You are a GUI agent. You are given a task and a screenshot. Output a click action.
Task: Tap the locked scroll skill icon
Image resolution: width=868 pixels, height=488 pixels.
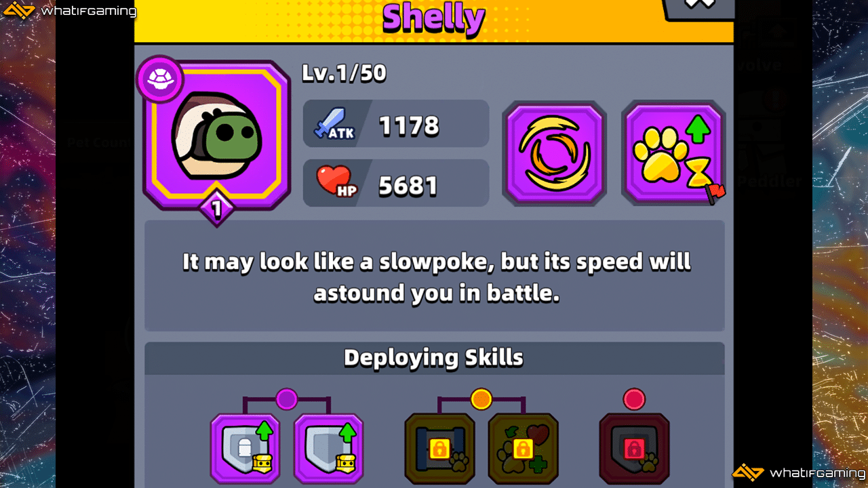(x=440, y=449)
